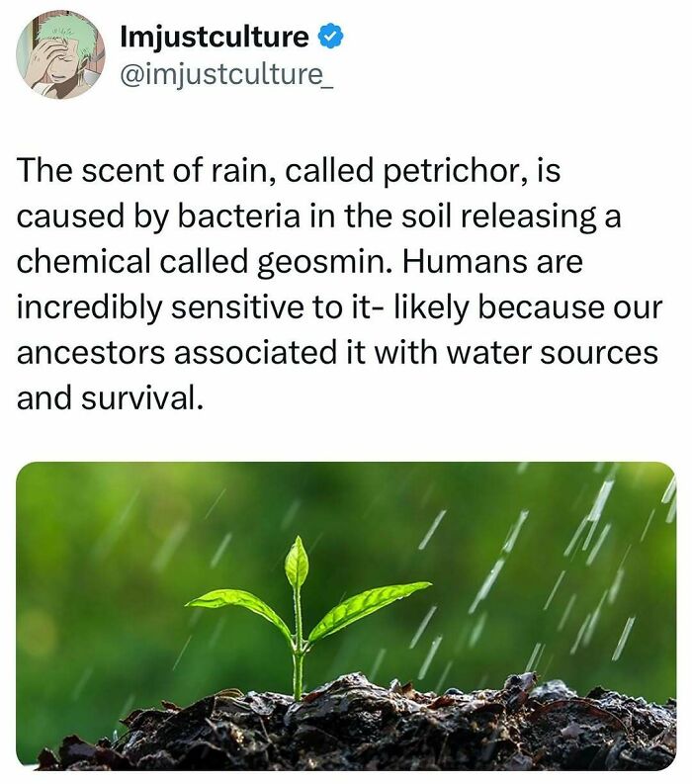
Task: Select the word "ancestors" in the tweet
Action: (x=91, y=353)
